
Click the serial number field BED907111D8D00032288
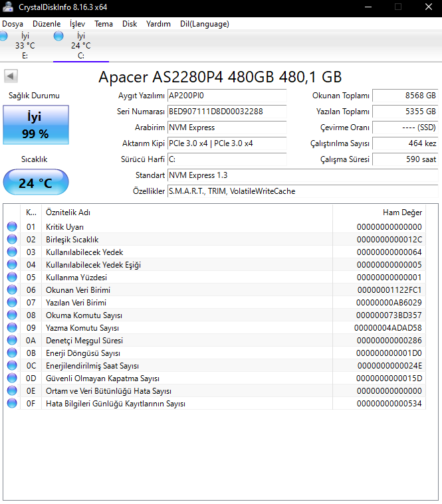tap(227, 112)
